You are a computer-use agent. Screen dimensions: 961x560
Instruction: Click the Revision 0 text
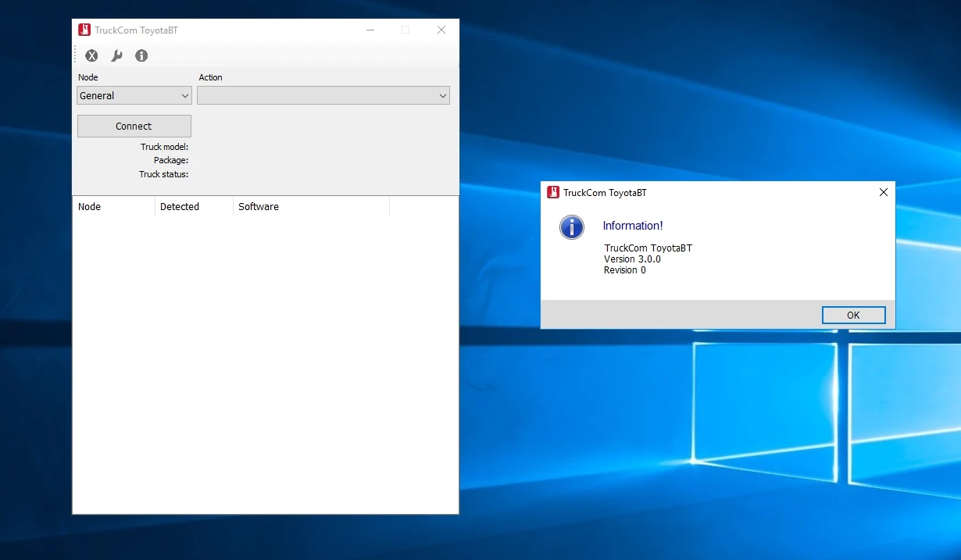point(625,270)
